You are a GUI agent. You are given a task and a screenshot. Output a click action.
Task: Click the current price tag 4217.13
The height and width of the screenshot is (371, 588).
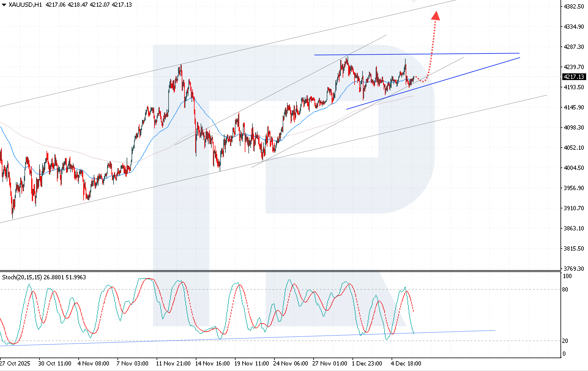pos(574,77)
